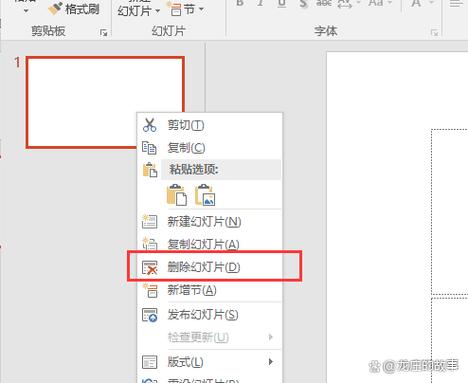The image size is (468, 383).
Task: Choose Add Section (新增节) menu entry
Action: [210, 290]
